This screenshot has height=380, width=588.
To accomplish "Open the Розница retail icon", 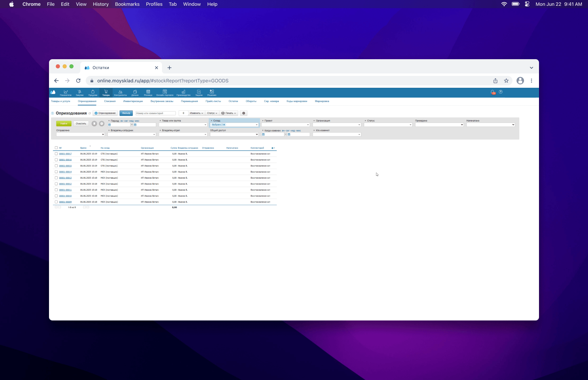I will [148, 93].
